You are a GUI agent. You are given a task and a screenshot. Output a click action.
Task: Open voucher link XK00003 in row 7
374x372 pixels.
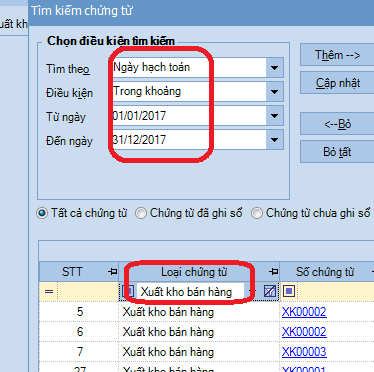tap(304, 352)
